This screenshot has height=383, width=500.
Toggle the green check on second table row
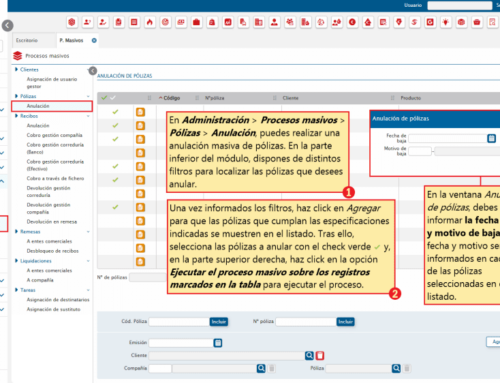115,126
